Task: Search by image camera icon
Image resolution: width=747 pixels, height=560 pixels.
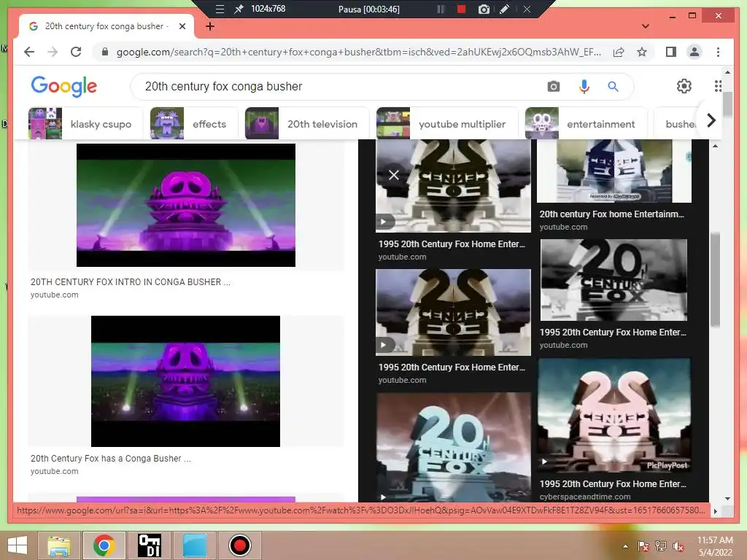Action: click(x=553, y=86)
